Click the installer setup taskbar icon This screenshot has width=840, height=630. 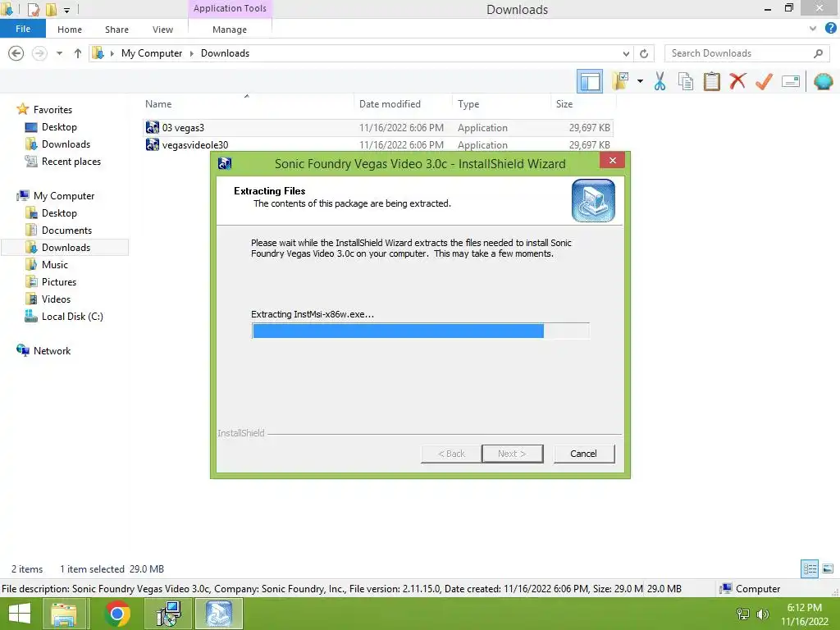pos(168,614)
